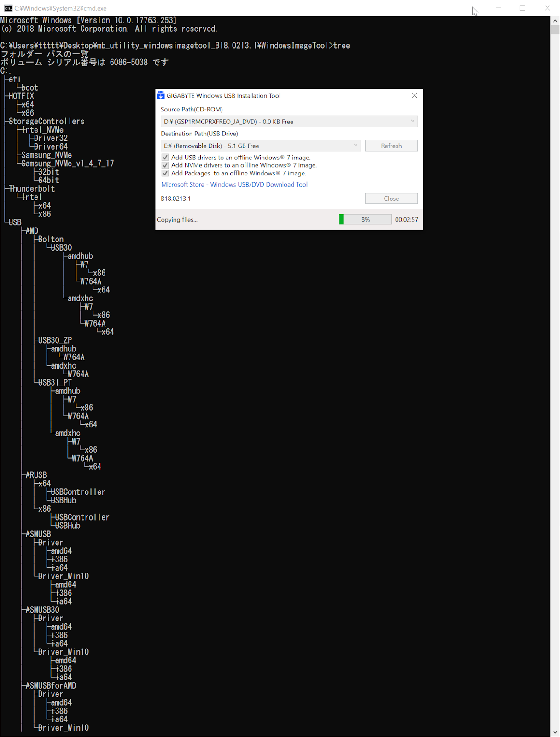Click 'Samsung_NVMe_v1_4_7_17' in the tree output
Screen dimensions: 560x737
click(x=68, y=164)
